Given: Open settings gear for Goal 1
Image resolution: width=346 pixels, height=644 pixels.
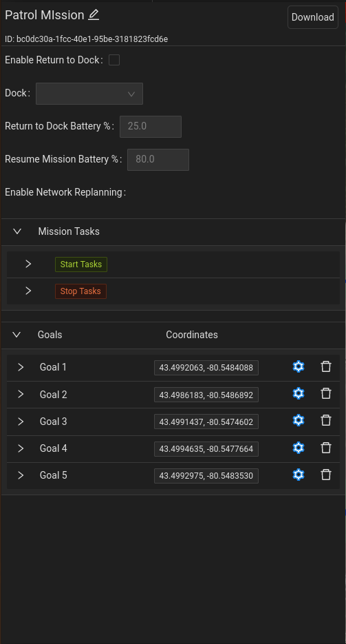Looking at the screenshot, I should click(299, 366).
